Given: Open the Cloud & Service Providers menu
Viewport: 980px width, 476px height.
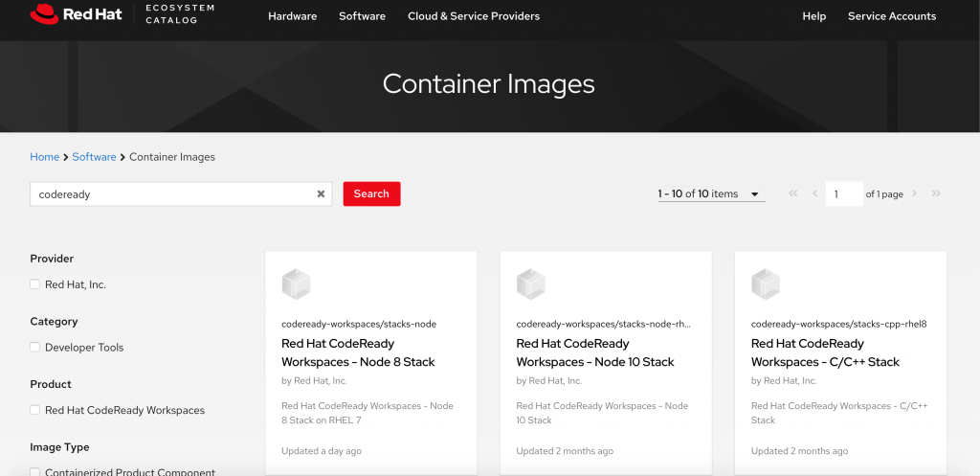Looking at the screenshot, I should coord(474,16).
